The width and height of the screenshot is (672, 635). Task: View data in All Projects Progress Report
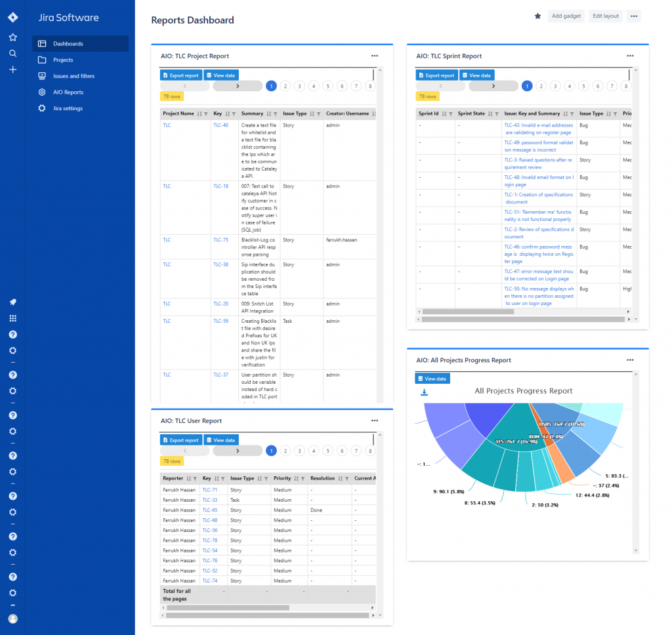(x=432, y=379)
